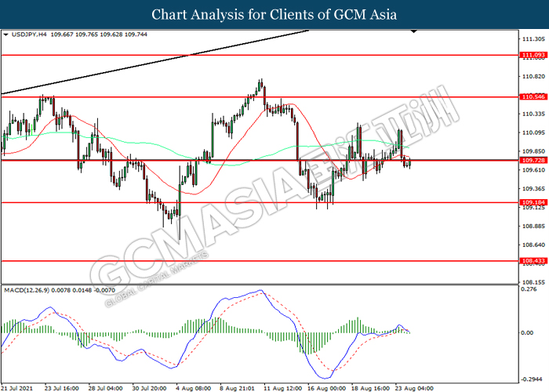The width and height of the screenshot is (549, 392).
Task: Click the 109.610 price axis value
Action: [x=533, y=170]
